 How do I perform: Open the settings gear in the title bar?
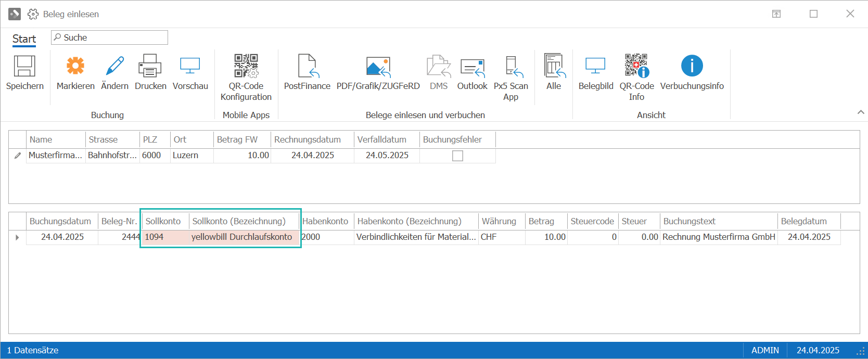[33, 14]
